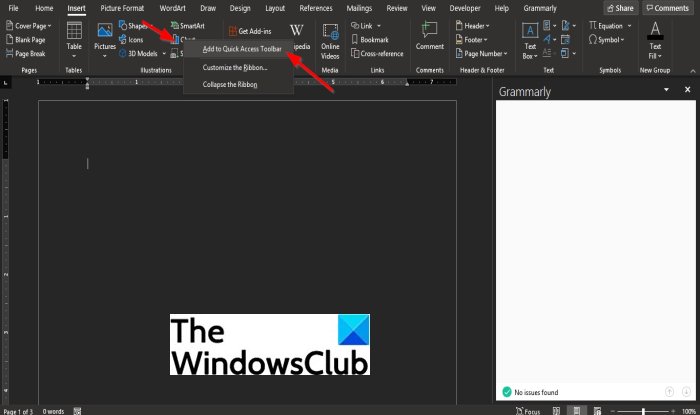Click the Share button

click(621, 8)
